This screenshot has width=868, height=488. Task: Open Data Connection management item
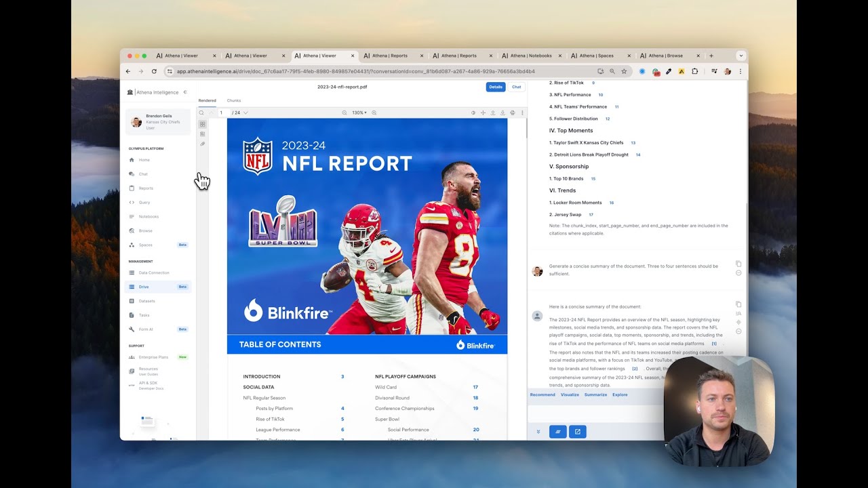click(x=159, y=272)
